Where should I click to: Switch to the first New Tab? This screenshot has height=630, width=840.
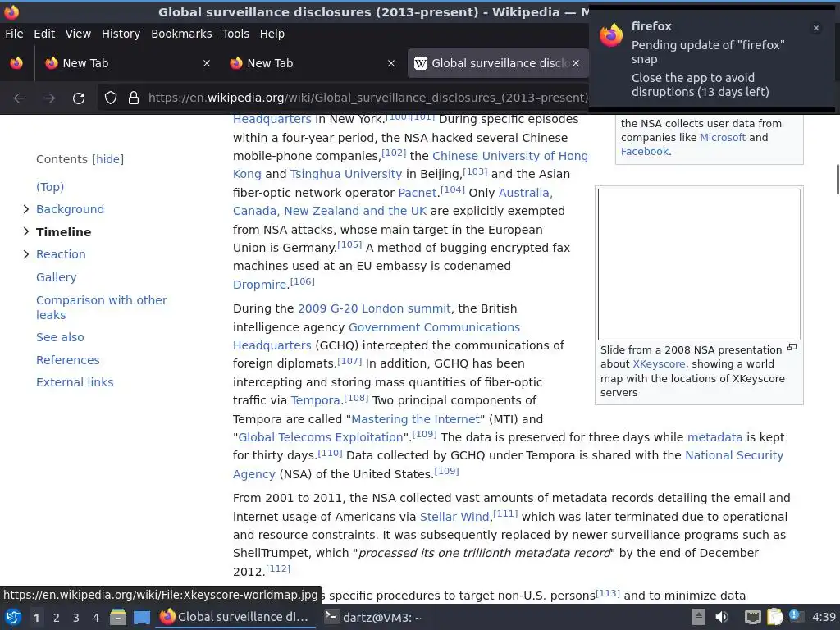point(127,63)
